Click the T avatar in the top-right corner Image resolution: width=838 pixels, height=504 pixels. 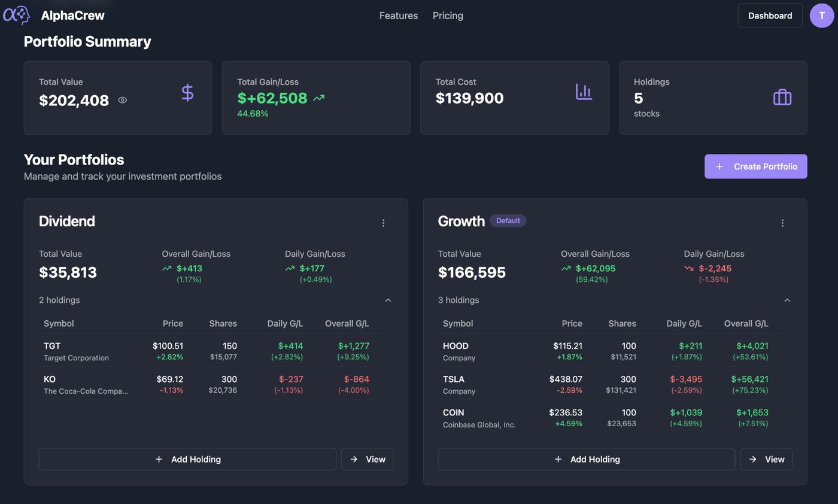click(x=821, y=15)
